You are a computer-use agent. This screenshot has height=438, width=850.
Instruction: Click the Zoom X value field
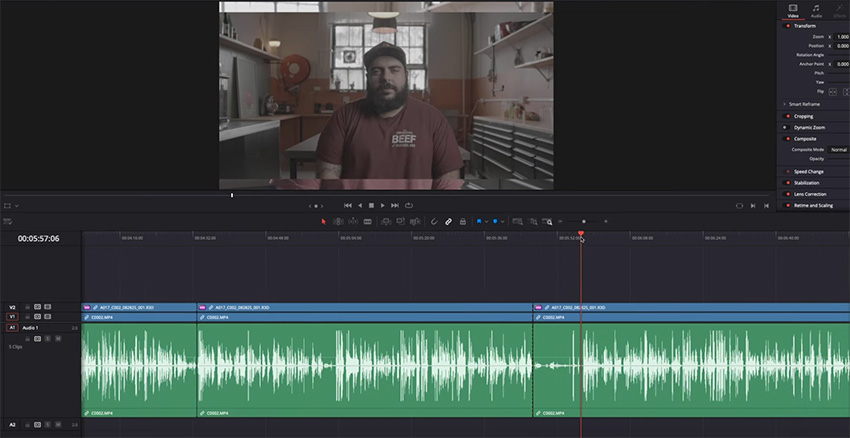click(x=842, y=36)
